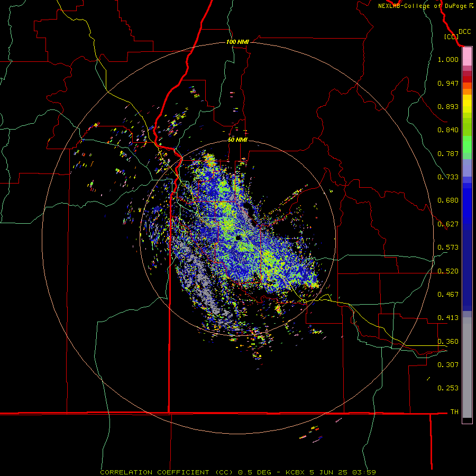
Task: Pick the periwinkle color bar segment
Action: coord(467,168)
